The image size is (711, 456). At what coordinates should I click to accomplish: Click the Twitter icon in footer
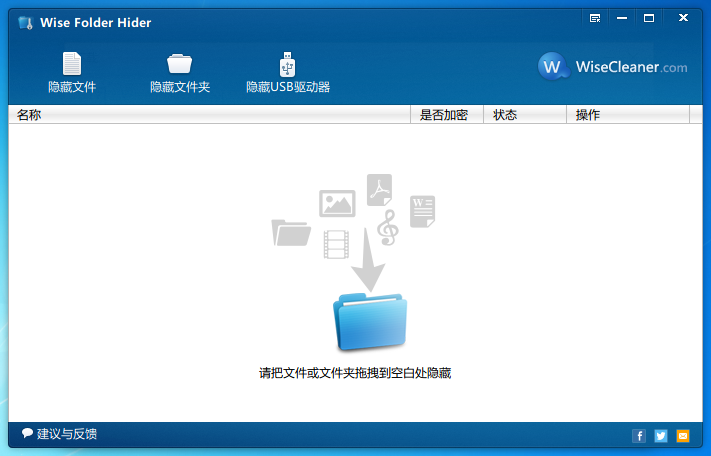[661, 436]
